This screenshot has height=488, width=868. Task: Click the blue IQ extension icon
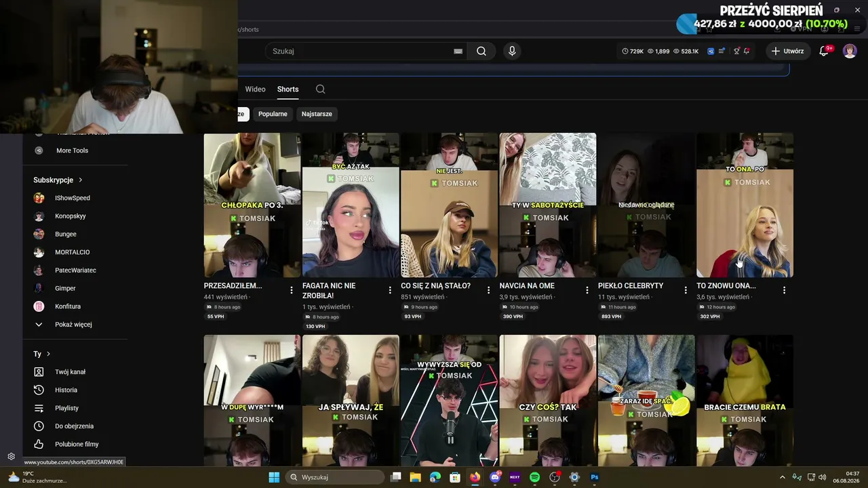pyautogui.click(x=711, y=51)
